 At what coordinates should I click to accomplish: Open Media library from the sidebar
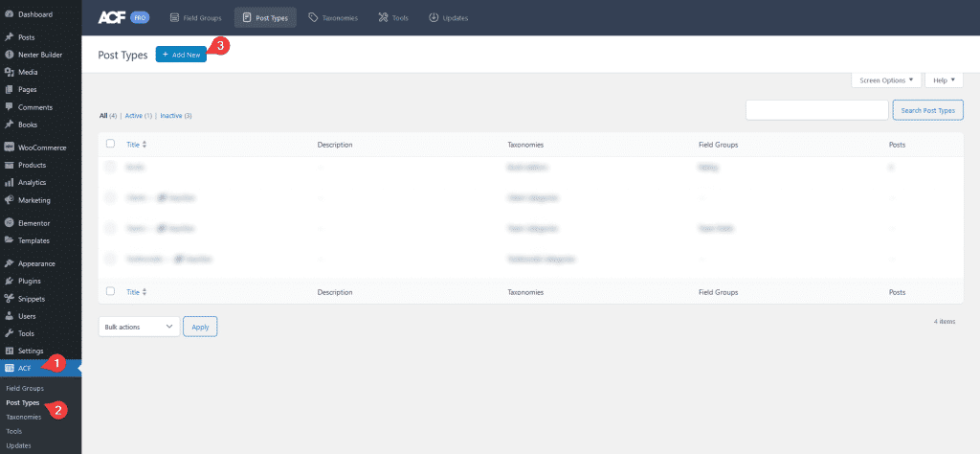click(27, 72)
